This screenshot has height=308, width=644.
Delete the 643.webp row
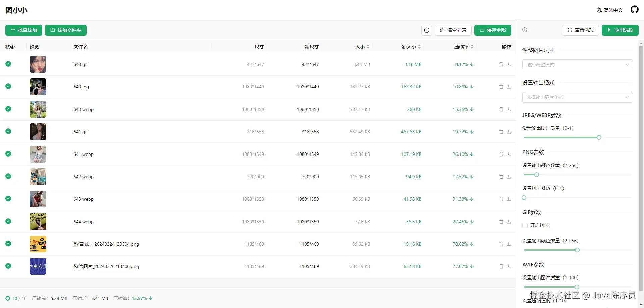[501, 199]
